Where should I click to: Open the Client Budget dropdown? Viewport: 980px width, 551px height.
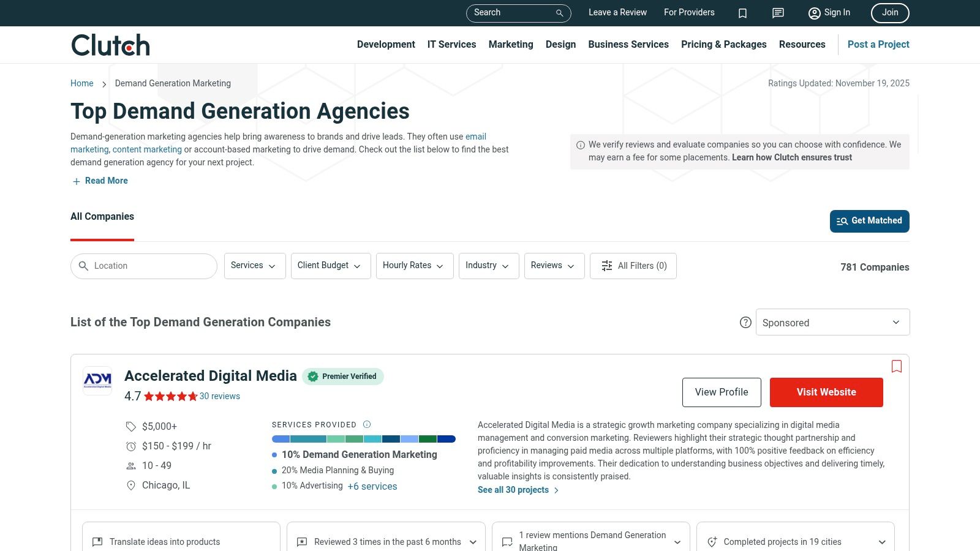(330, 266)
